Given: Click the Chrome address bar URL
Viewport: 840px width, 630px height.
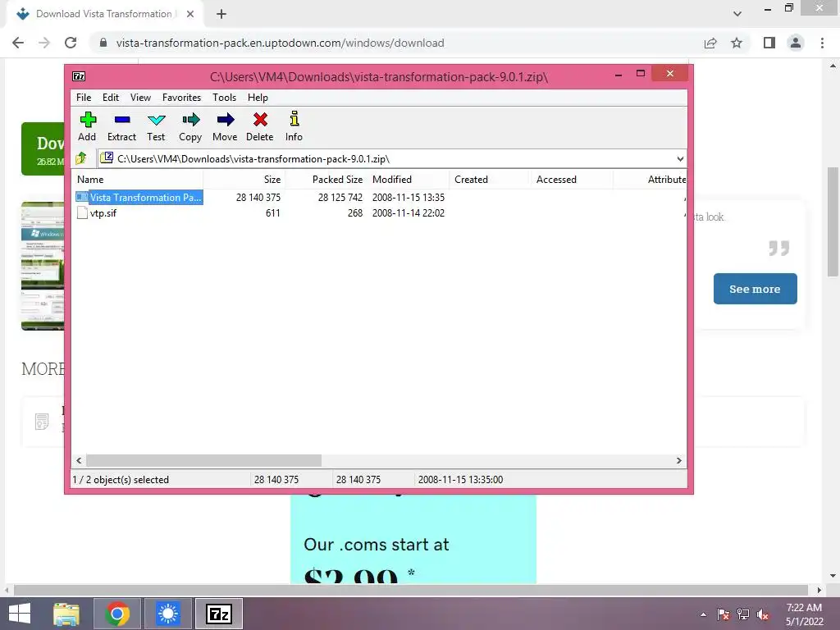Looking at the screenshot, I should coord(280,43).
